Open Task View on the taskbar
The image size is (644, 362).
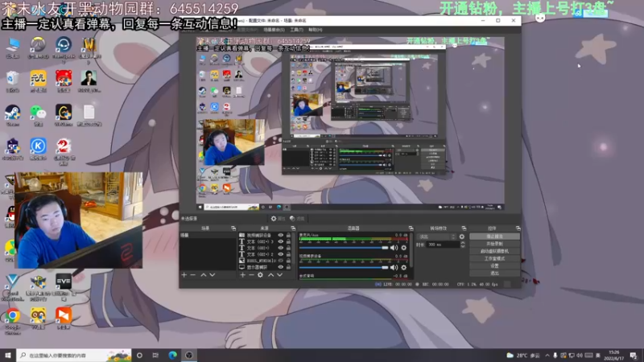(x=155, y=356)
